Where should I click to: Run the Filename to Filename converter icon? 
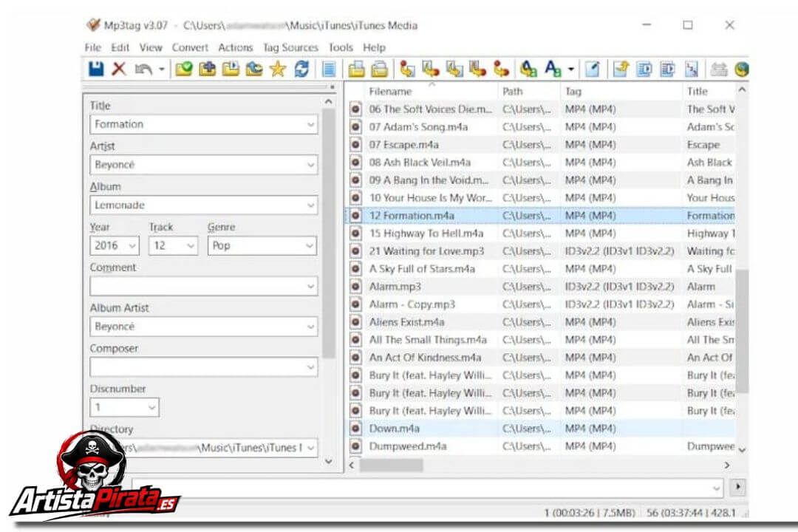(454, 69)
